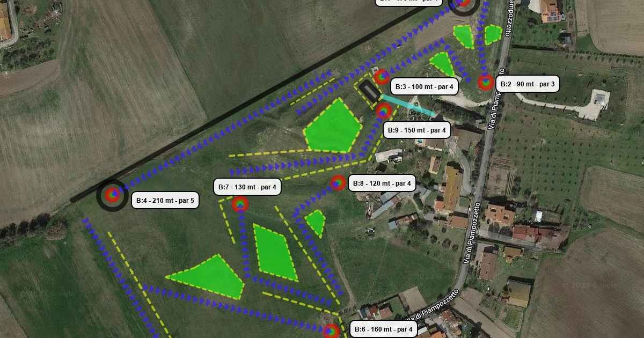
Task: Click the B:6 hole target marker
Action: [332, 330]
